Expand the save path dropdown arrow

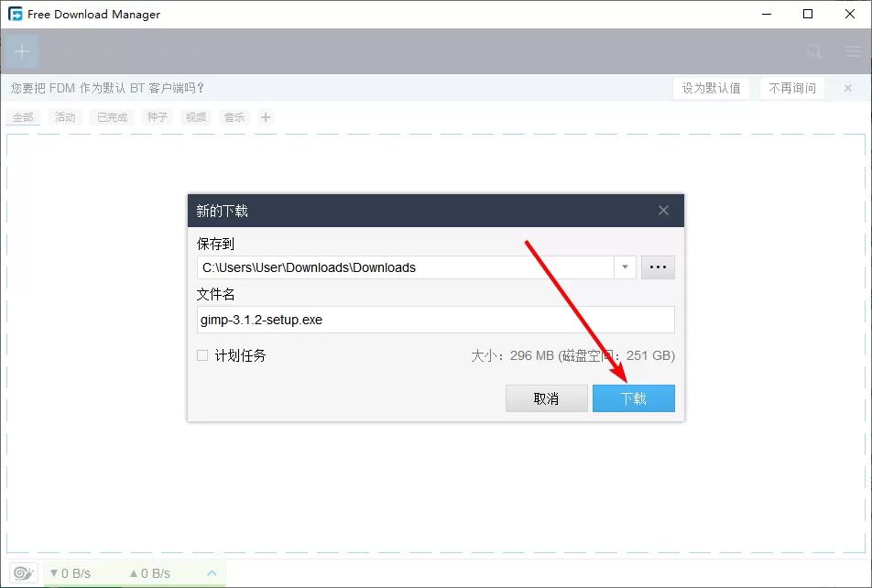[x=625, y=267]
